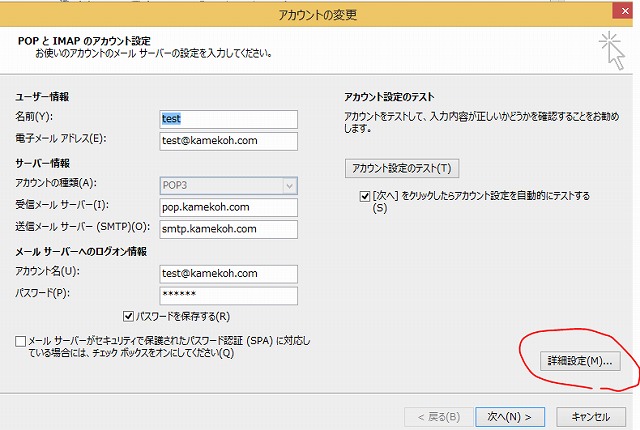Click the キャンセル button
The height and width of the screenshot is (430, 640).
tap(591, 417)
